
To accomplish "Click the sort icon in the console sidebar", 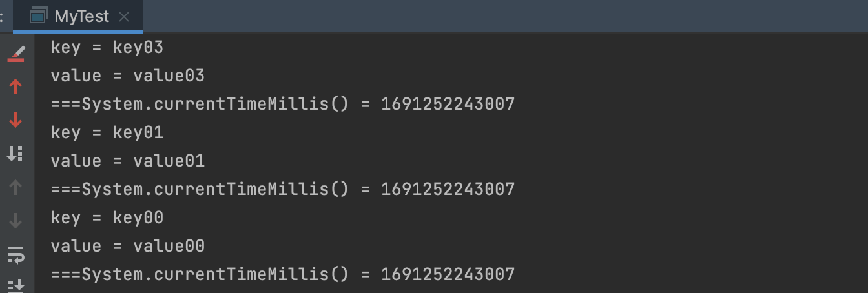I will (x=15, y=153).
